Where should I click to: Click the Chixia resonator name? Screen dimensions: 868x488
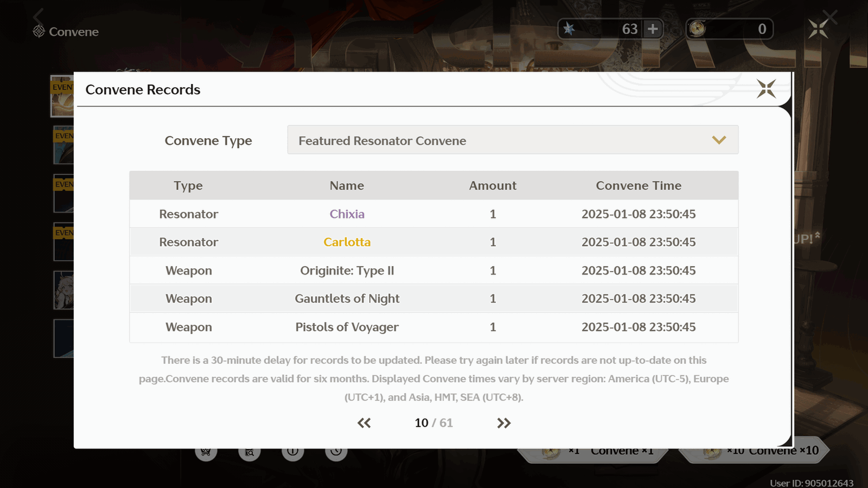click(347, 214)
